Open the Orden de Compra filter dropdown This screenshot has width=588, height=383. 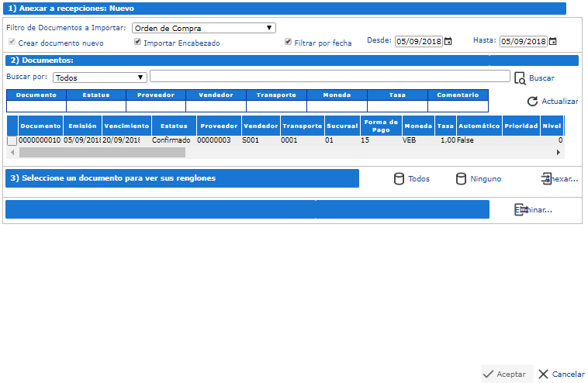pyautogui.click(x=203, y=28)
